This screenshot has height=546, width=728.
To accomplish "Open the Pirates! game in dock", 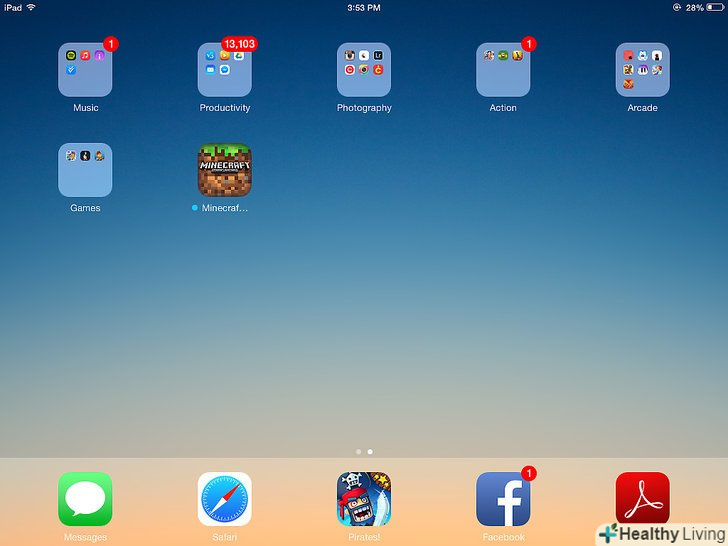I will [x=364, y=499].
